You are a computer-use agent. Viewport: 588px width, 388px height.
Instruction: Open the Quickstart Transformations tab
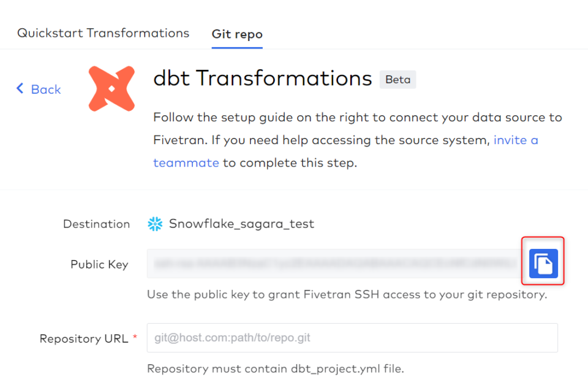click(102, 33)
